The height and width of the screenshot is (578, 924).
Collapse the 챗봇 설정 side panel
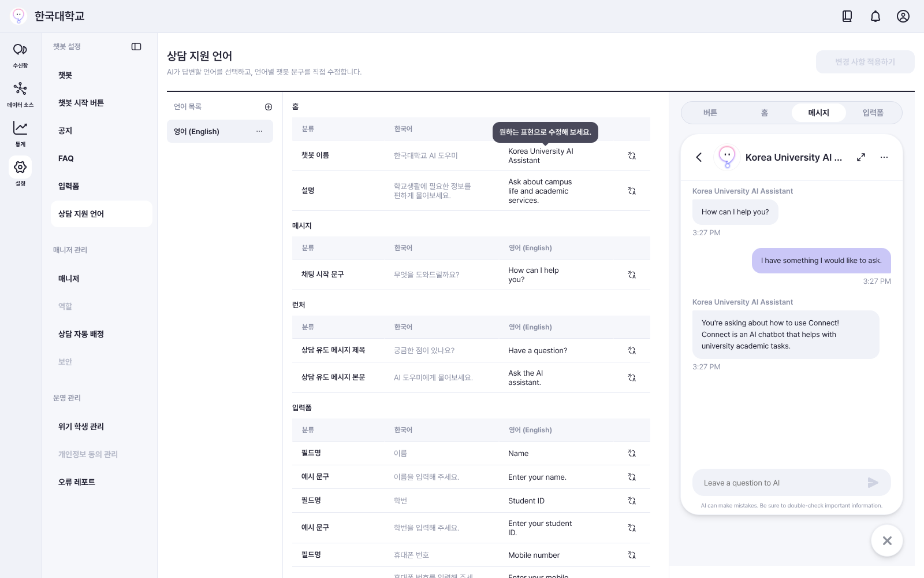pos(136,47)
